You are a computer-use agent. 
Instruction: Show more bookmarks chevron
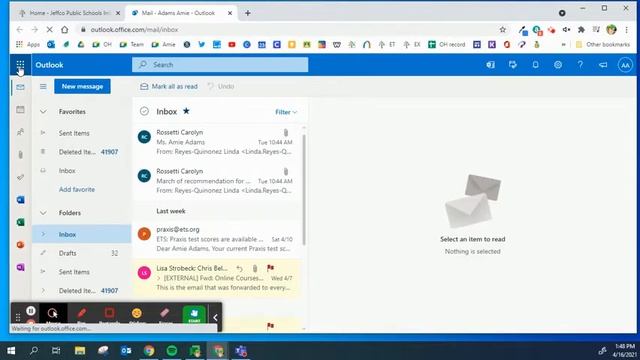point(563,44)
